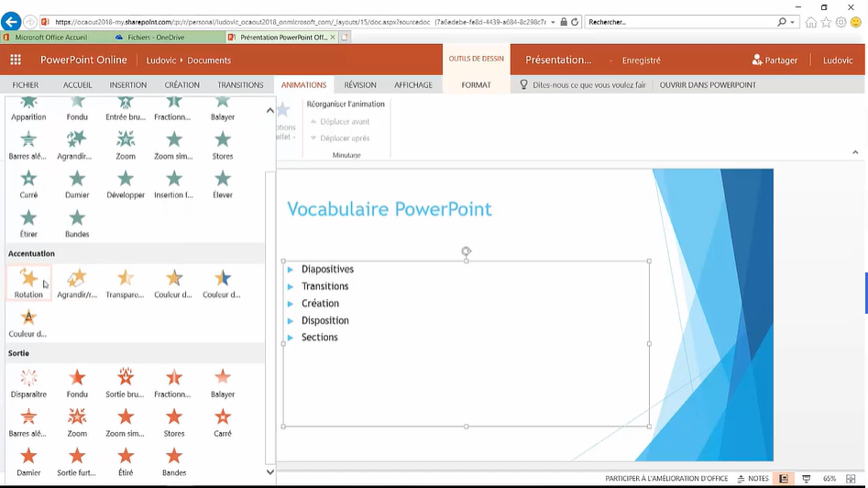The height and width of the screenshot is (488, 868).
Task: Click the browser Rechercher search field
Action: click(681, 22)
